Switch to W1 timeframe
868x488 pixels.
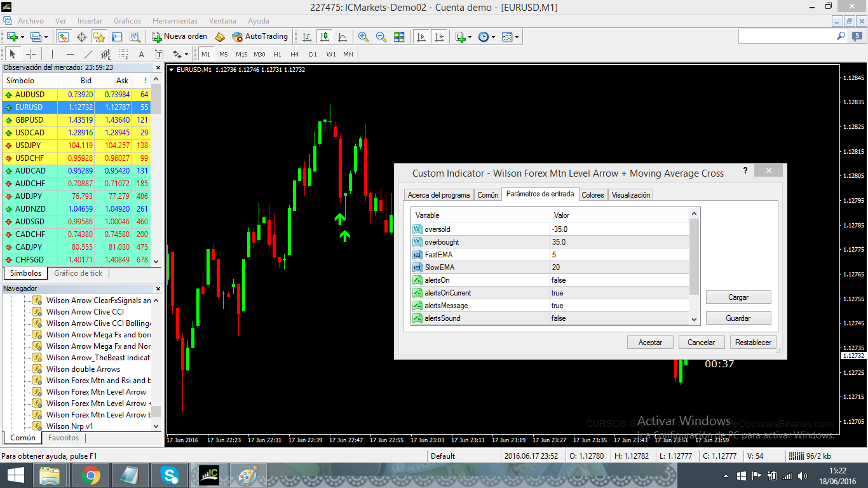(x=331, y=54)
